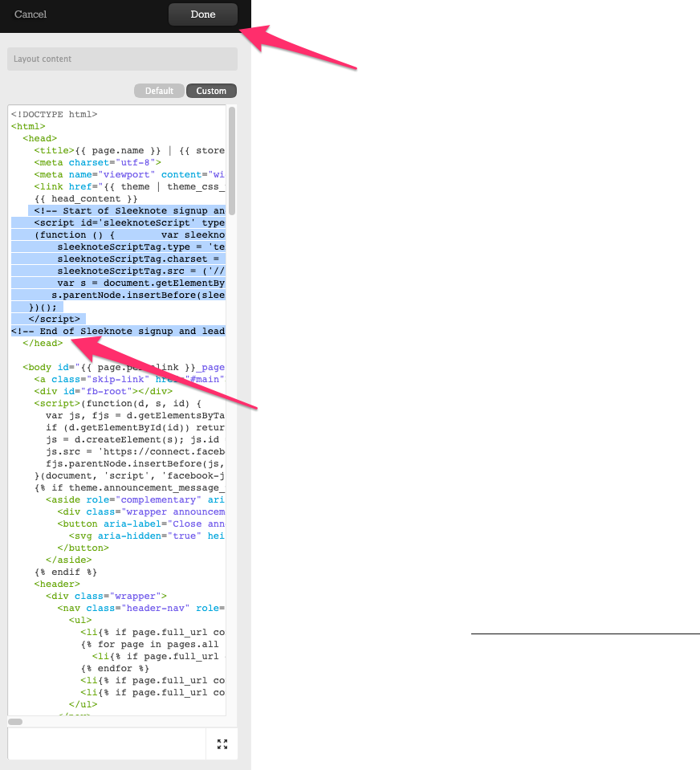Click the div id="fb-root" line
700x770 pixels.
[103, 391]
